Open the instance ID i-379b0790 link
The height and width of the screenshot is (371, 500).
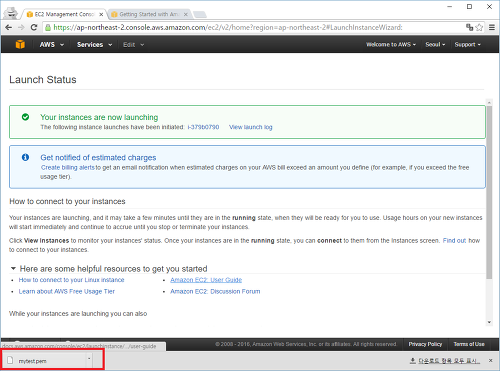pos(203,127)
